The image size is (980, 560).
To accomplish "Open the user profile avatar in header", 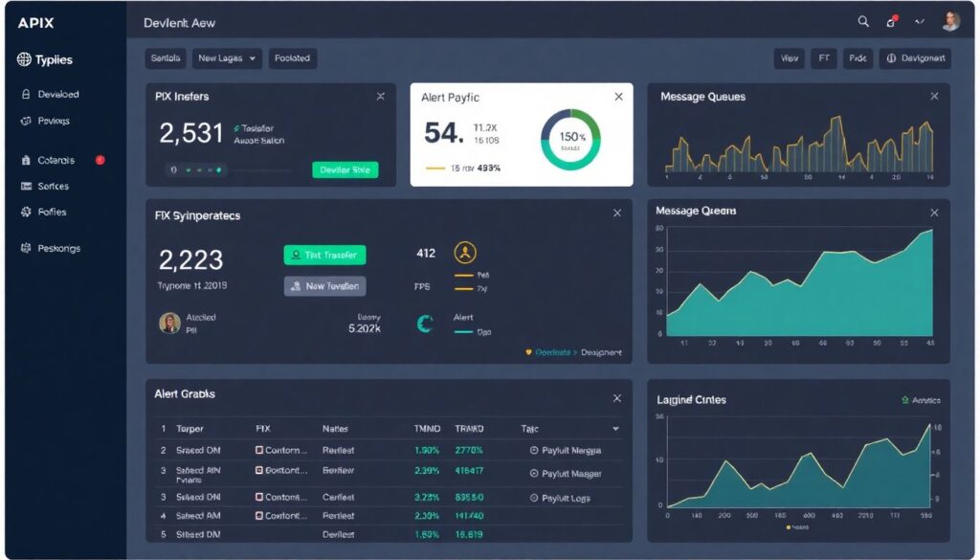I will [950, 21].
